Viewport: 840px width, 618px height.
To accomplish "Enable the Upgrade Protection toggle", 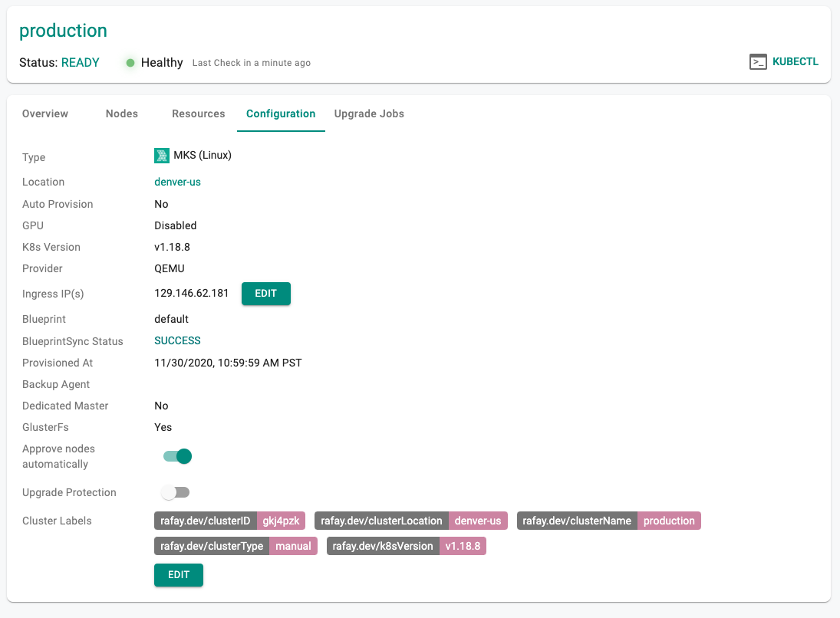I will (175, 492).
